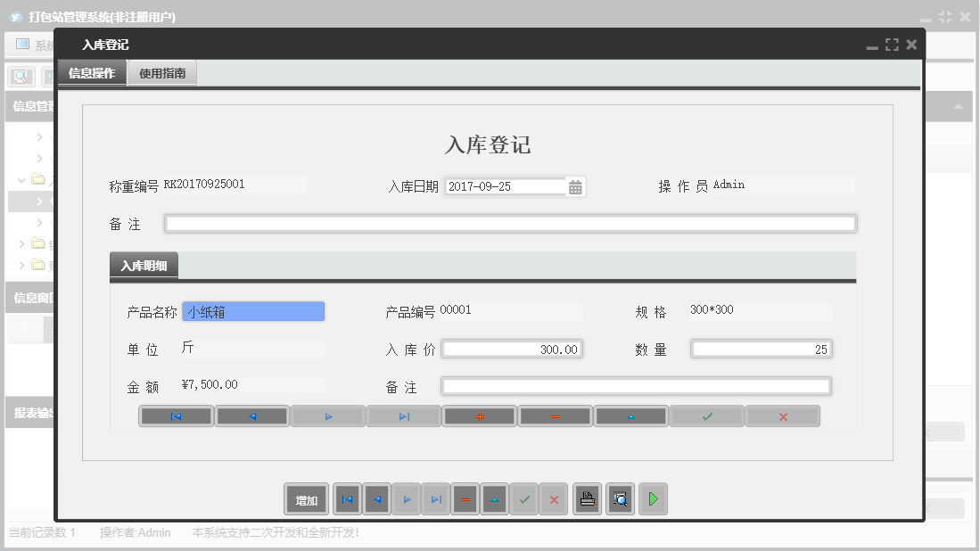Print the record using the printer icon

[587, 498]
